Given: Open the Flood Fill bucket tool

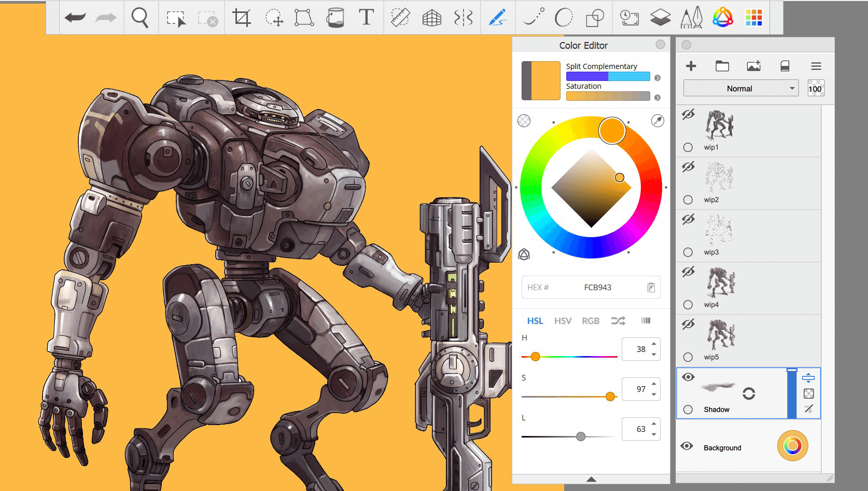Looking at the screenshot, I should tap(335, 18).
